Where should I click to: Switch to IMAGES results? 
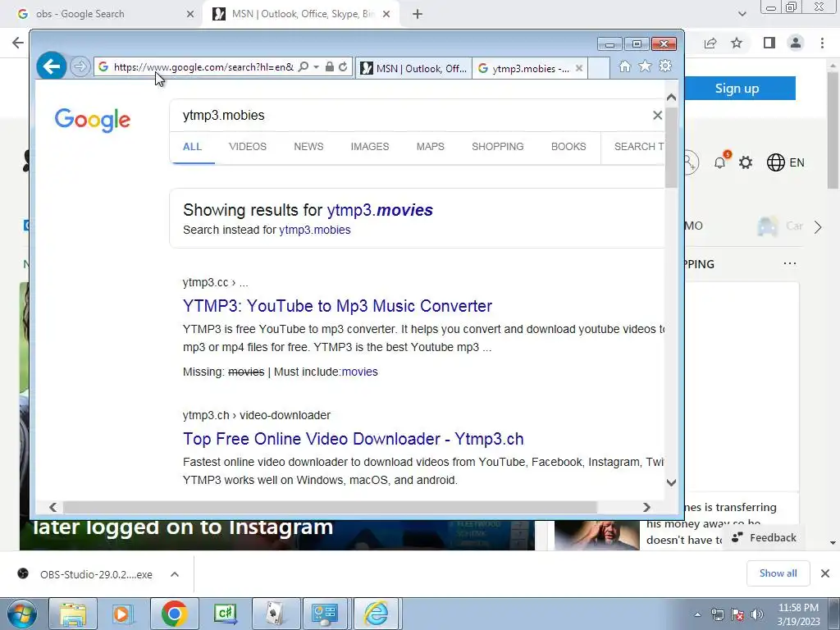click(370, 147)
